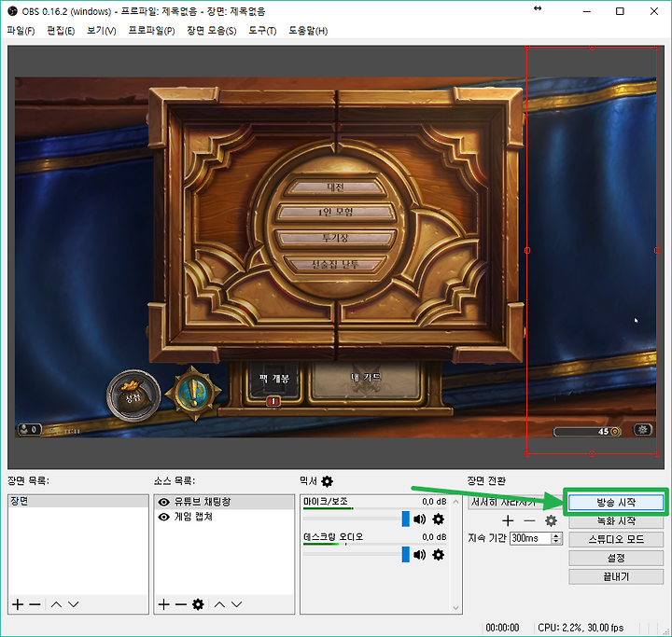Add a new source with plus icon

tap(163, 604)
